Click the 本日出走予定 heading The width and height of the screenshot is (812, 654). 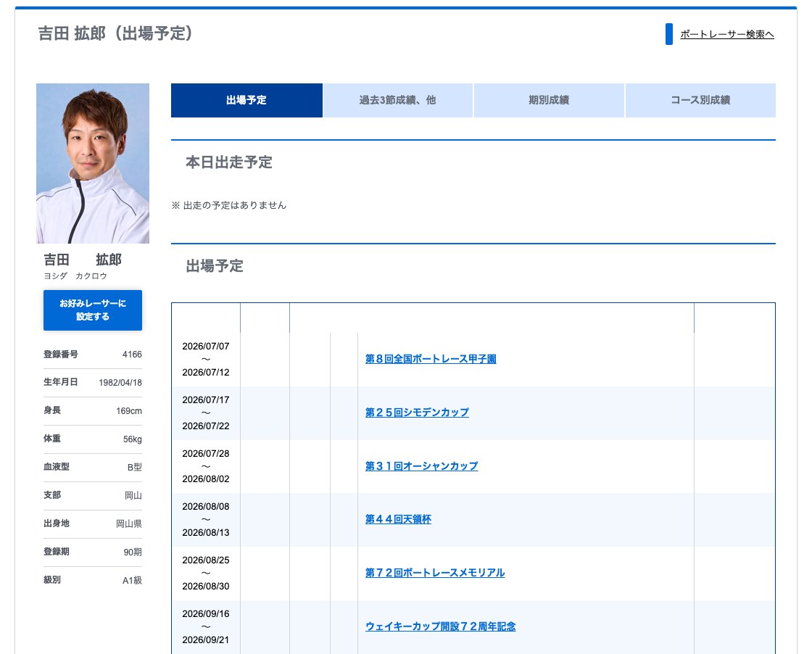(x=229, y=162)
